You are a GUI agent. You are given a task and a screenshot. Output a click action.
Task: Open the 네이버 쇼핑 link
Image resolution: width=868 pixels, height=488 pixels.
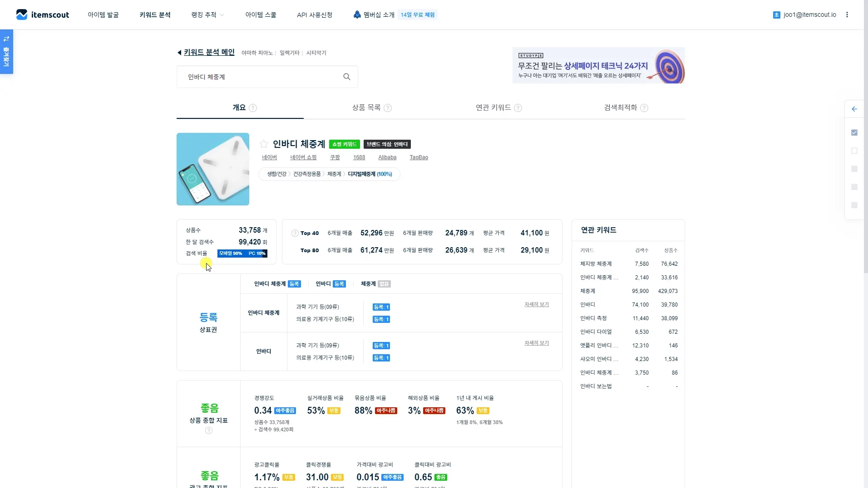pos(303,157)
